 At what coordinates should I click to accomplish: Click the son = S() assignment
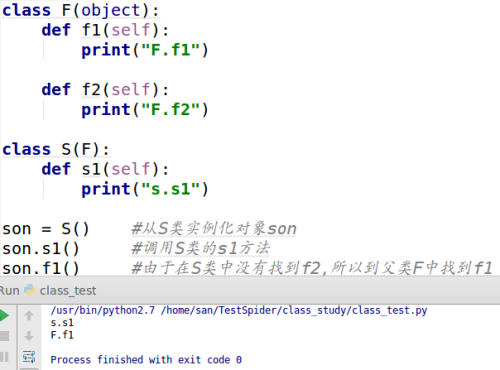click(x=46, y=229)
